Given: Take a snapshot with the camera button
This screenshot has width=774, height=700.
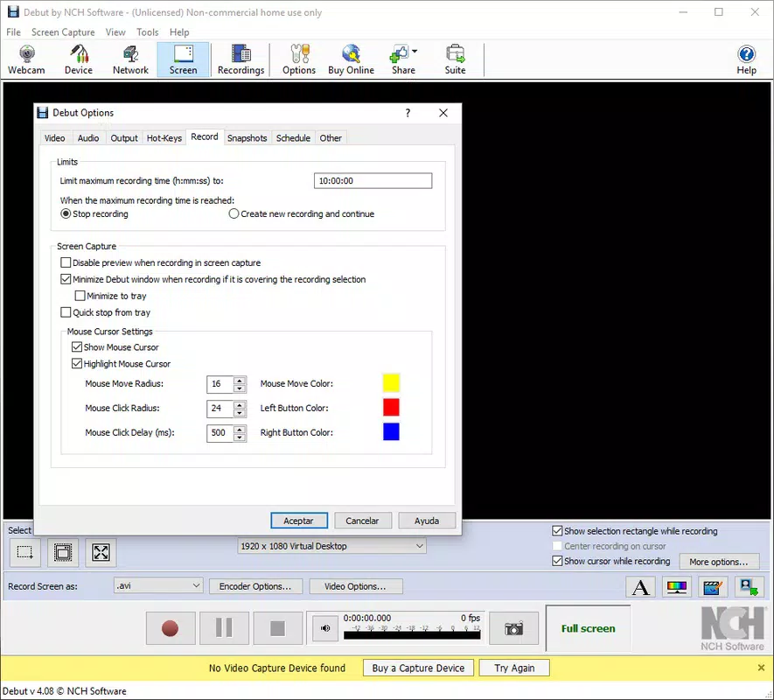Looking at the screenshot, I should (x=513, y=628).
